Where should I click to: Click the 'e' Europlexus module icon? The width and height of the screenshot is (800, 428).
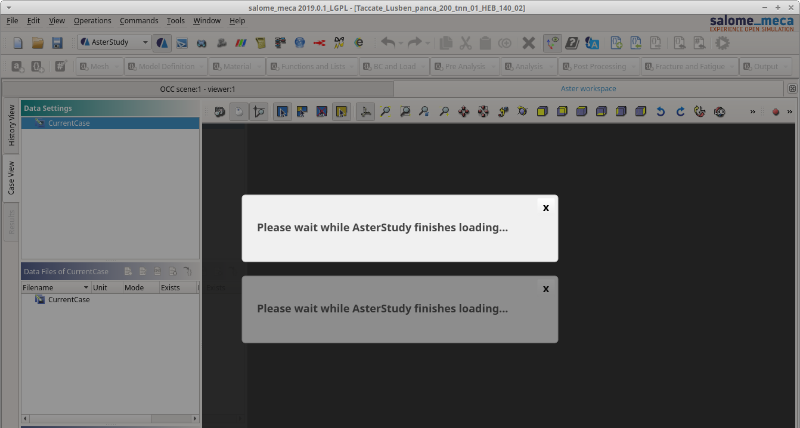pyautogui.click(x=359, y=43)
